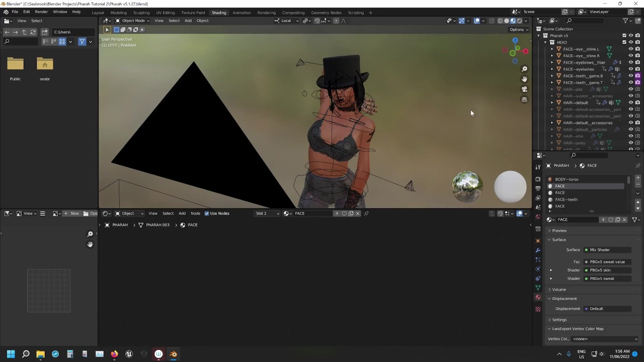Open the Physics properties tab
Screen dimensions: 644x362
point(538,269)
